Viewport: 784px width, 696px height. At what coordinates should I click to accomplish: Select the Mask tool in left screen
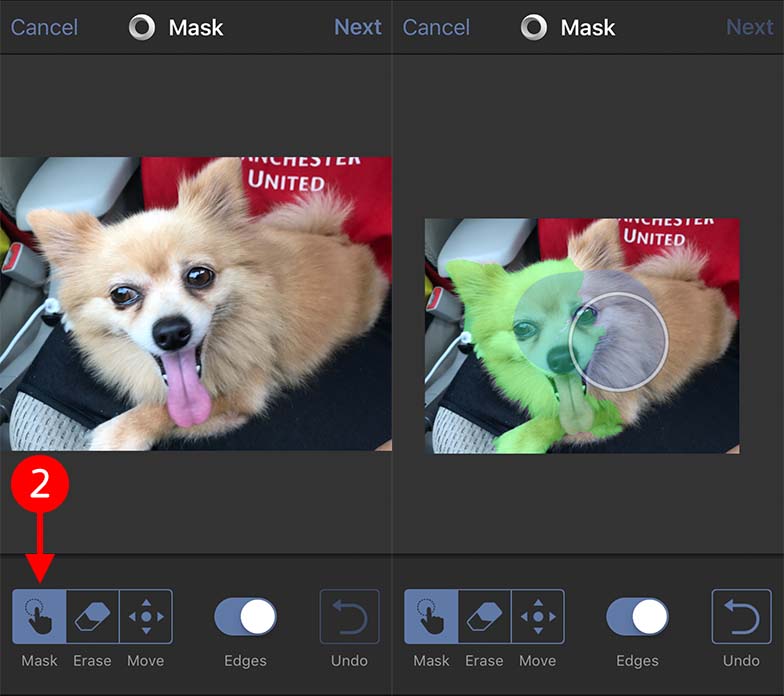click(x=39, y=616)
